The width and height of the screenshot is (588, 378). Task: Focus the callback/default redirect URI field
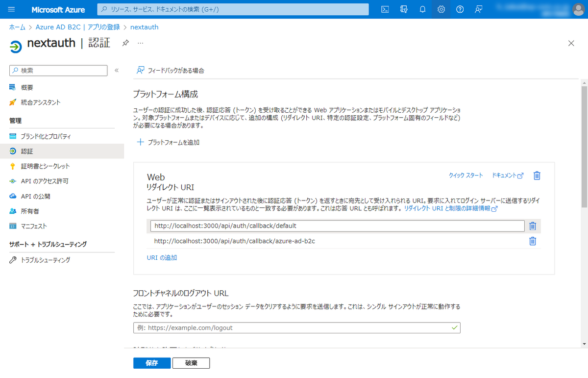point(338,226)
